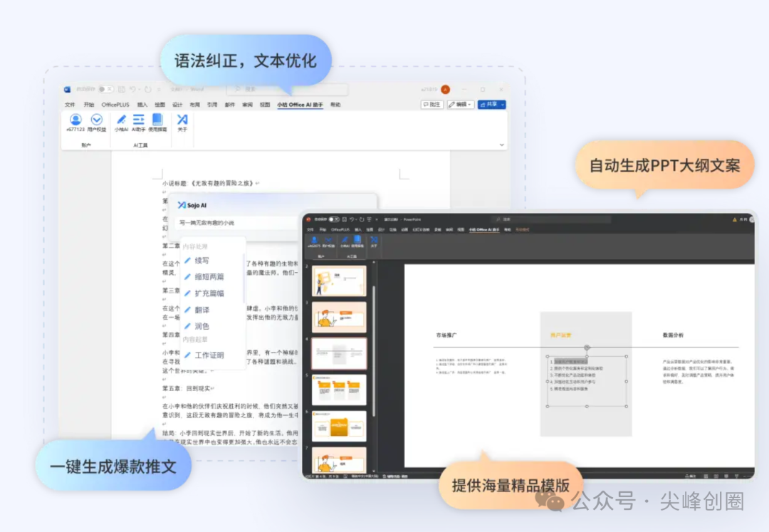Screen dimensions: 769x532
Task: Click the orange user avatar in Word
Action: coord(445,89)
